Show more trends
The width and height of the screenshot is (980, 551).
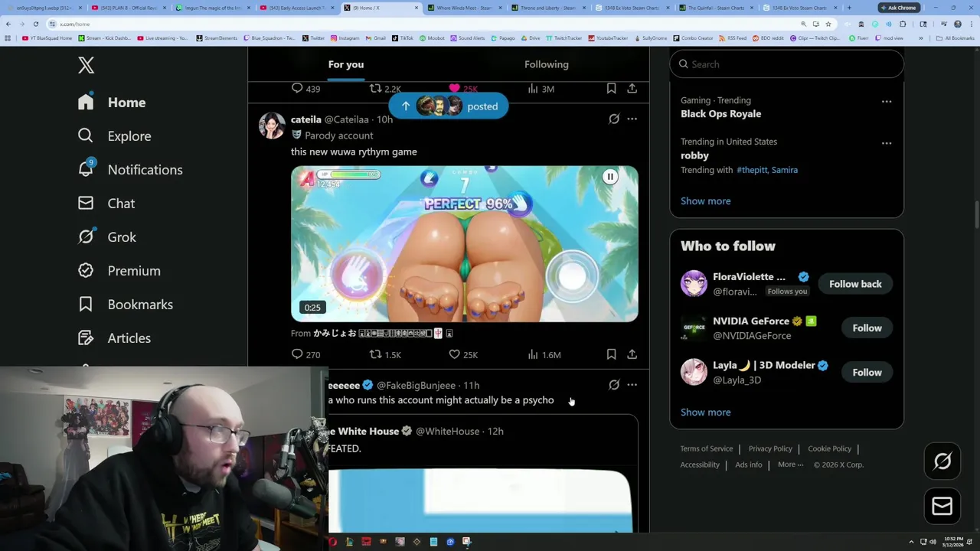[705, 201]
